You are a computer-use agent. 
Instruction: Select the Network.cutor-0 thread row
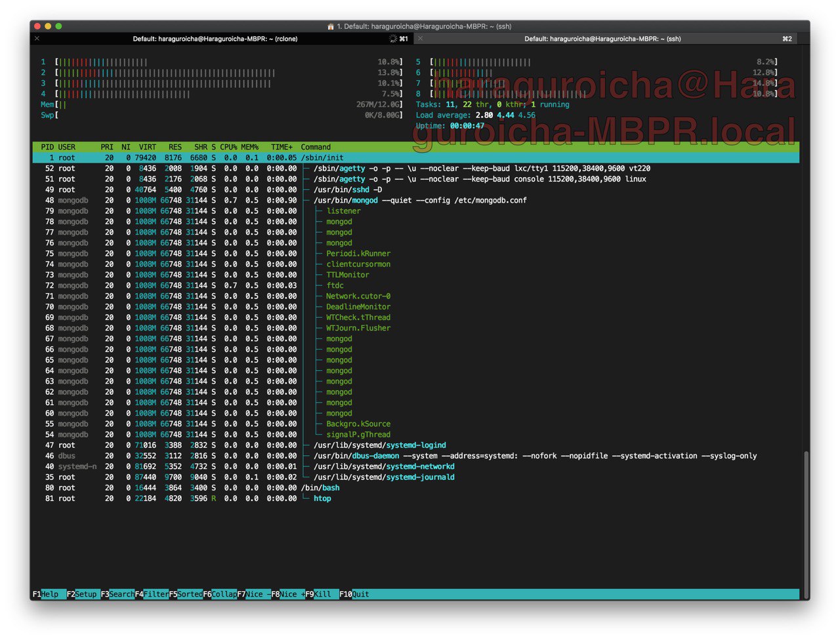coord(416,296)
